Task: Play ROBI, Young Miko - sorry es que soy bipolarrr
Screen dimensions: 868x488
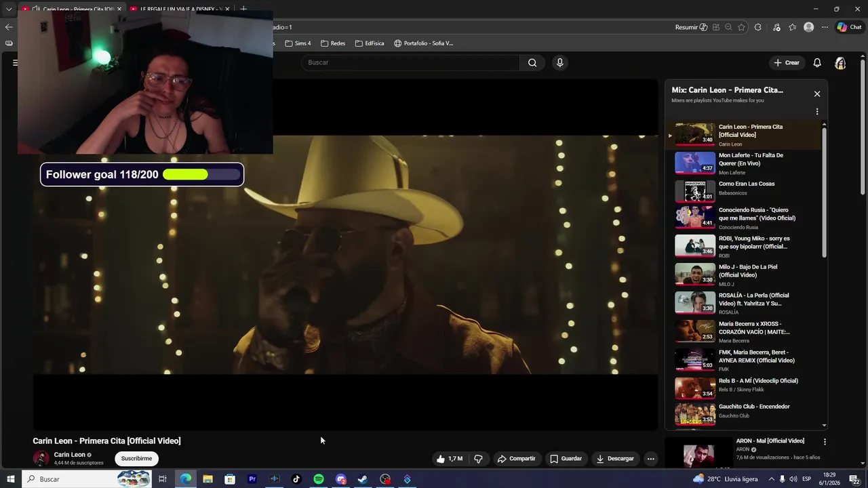Action: tap(743, 246)
